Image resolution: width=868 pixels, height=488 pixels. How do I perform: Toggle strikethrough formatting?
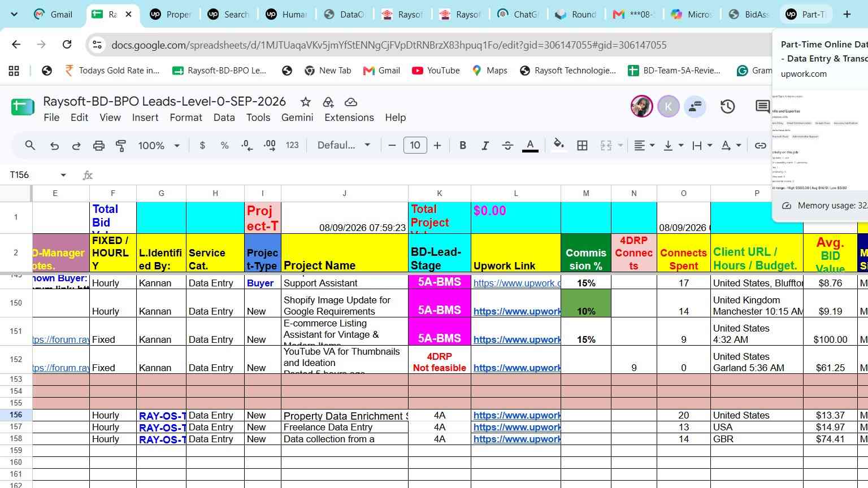tap(507, 146)
